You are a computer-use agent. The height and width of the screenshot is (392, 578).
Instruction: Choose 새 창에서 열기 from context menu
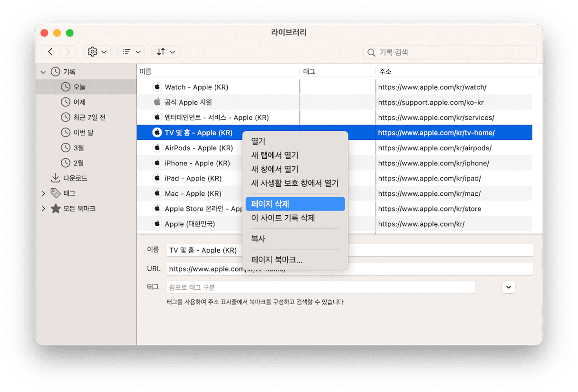[x=295, y=169]
